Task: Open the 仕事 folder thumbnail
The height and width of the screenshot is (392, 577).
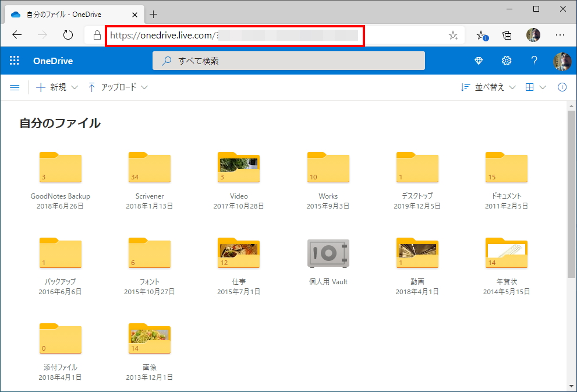Action: [x=239, y=254]
